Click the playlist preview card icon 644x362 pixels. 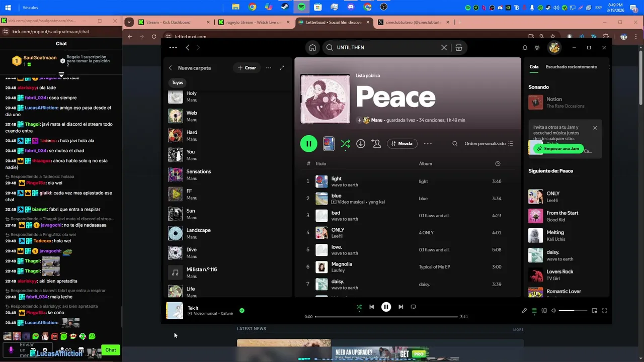click(329, 144)
